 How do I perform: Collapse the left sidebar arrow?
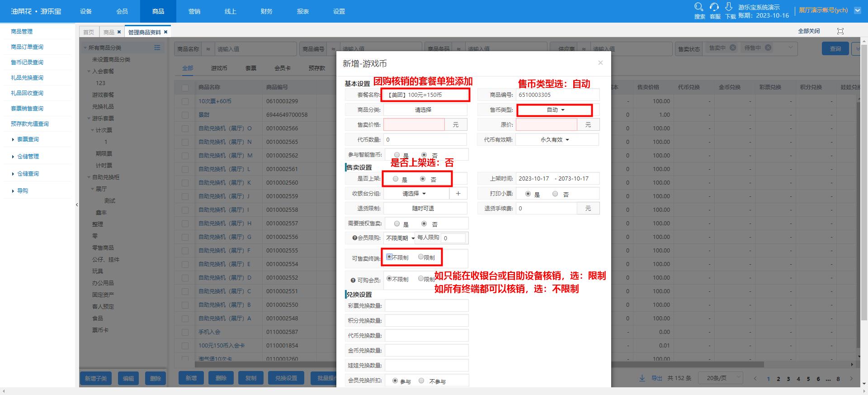pos(77,205)
